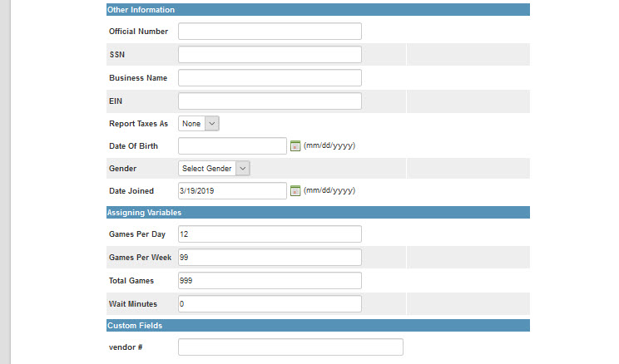Click the Official Number input field

(x=270, y=32)
